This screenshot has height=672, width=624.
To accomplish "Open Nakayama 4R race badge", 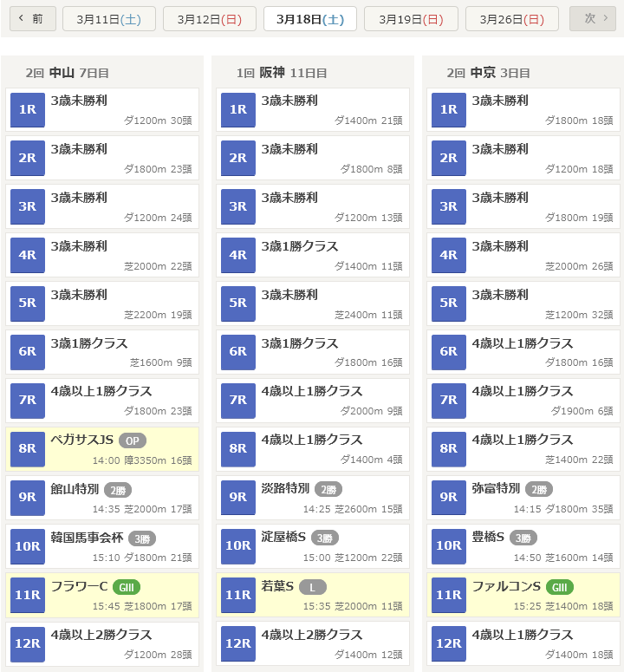I will tap(28, 255).
